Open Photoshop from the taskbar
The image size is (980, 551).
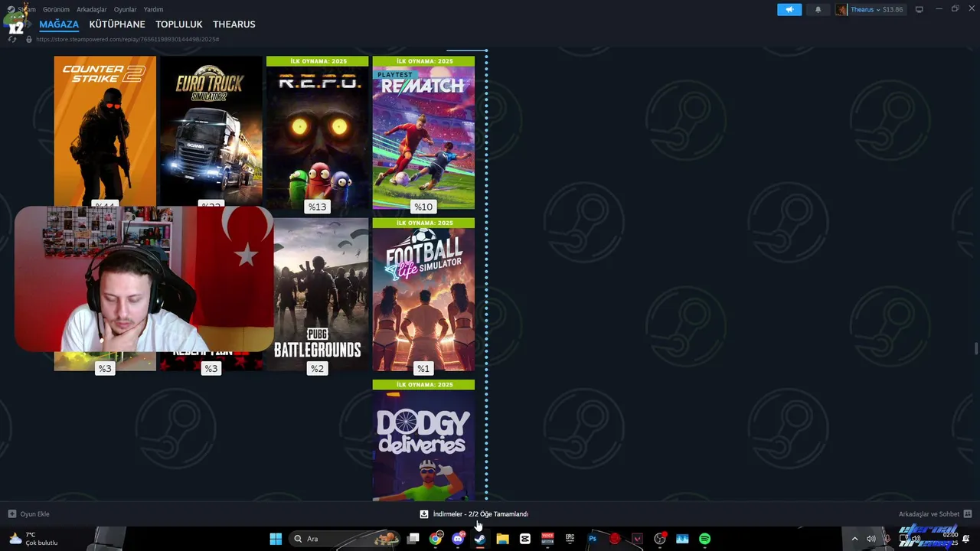(x=592, y=539)
